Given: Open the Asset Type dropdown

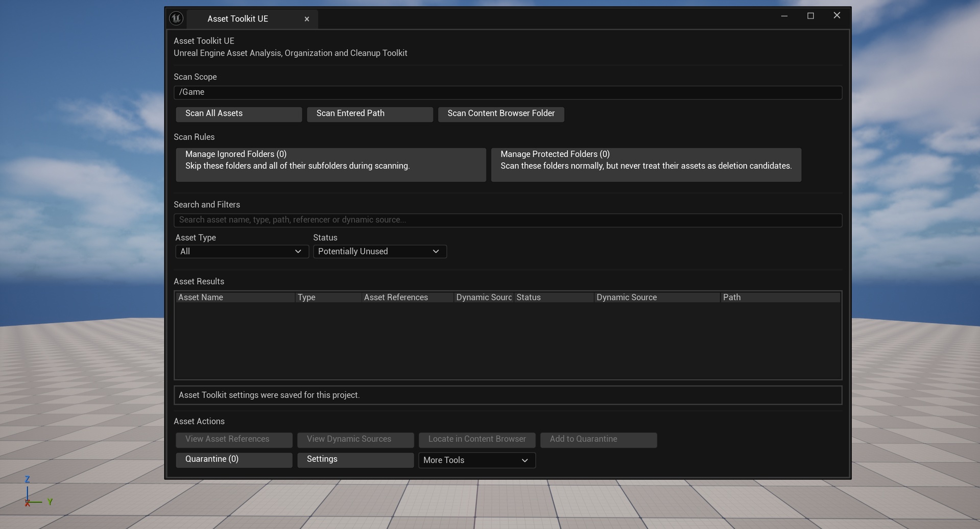Looking at the screenshot, I should 242,252.
